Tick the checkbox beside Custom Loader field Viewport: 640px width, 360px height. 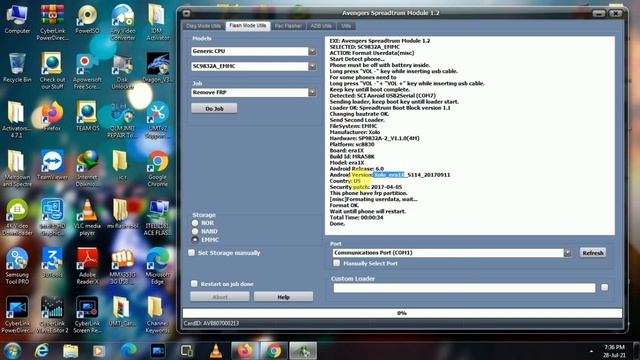604,287
